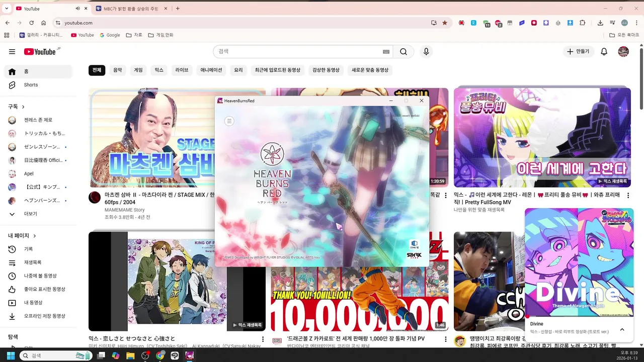Open more options for 이런 세계에 고한다 video
This screenshot has width=644, height=362.
coord(628,195)
